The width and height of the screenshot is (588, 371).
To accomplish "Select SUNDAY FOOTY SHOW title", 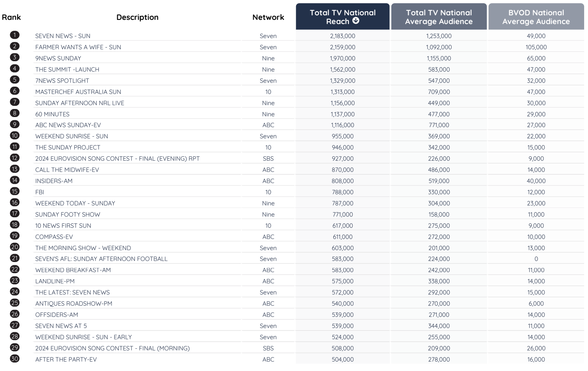I will (68, 214).
